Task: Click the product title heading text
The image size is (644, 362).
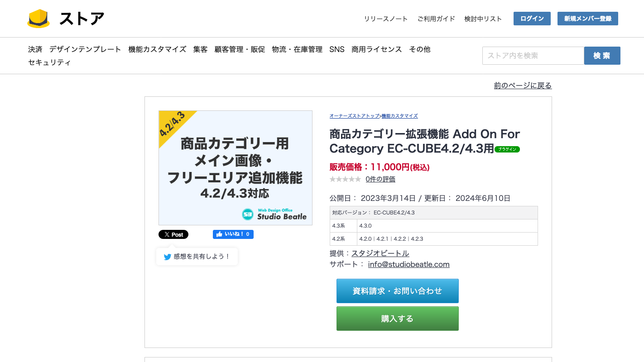Action: pos(425,141)
